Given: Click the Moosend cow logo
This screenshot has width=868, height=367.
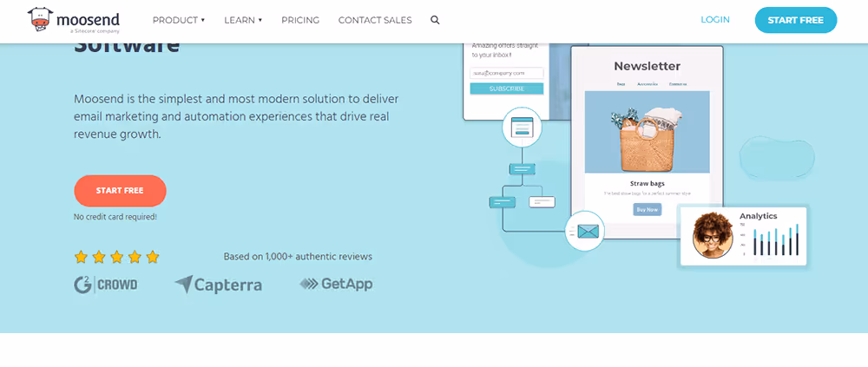Looking at the screenshot, I should (74, 20).
